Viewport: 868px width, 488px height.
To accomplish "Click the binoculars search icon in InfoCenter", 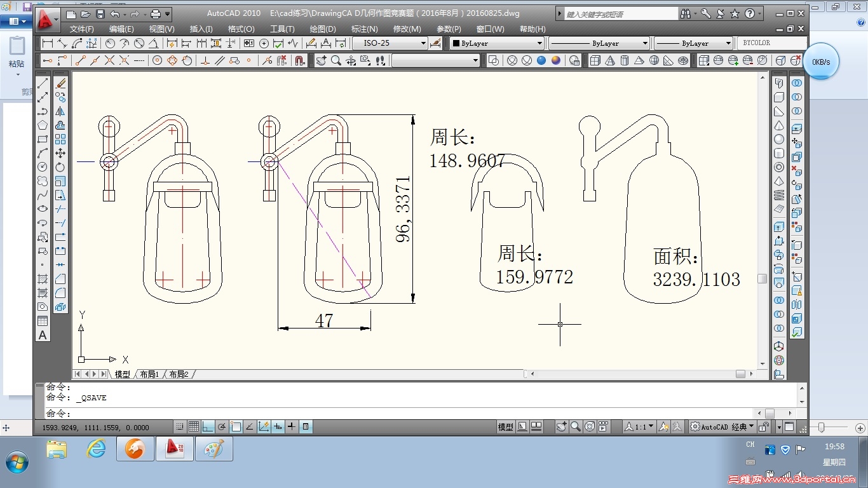I will 685,13.
